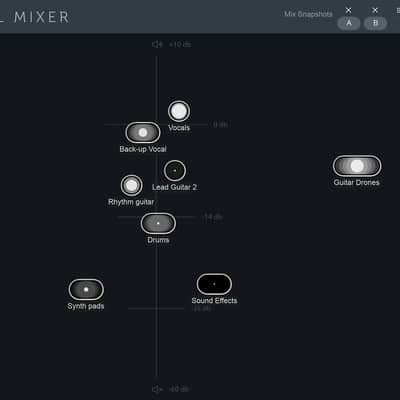The height and width of the screenshot is (400, 400).
Task: Click the -14 db level marker
Action: pos(212,217)
